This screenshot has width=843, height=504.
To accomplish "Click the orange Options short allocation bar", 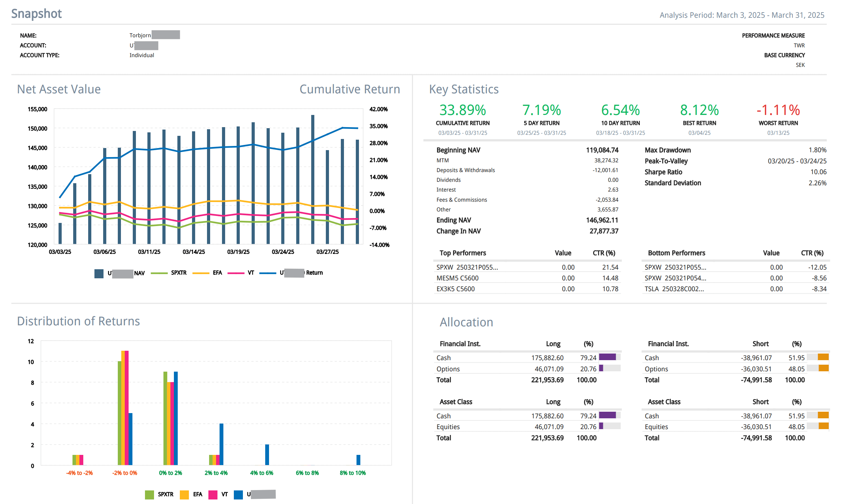I will (823, 368).
